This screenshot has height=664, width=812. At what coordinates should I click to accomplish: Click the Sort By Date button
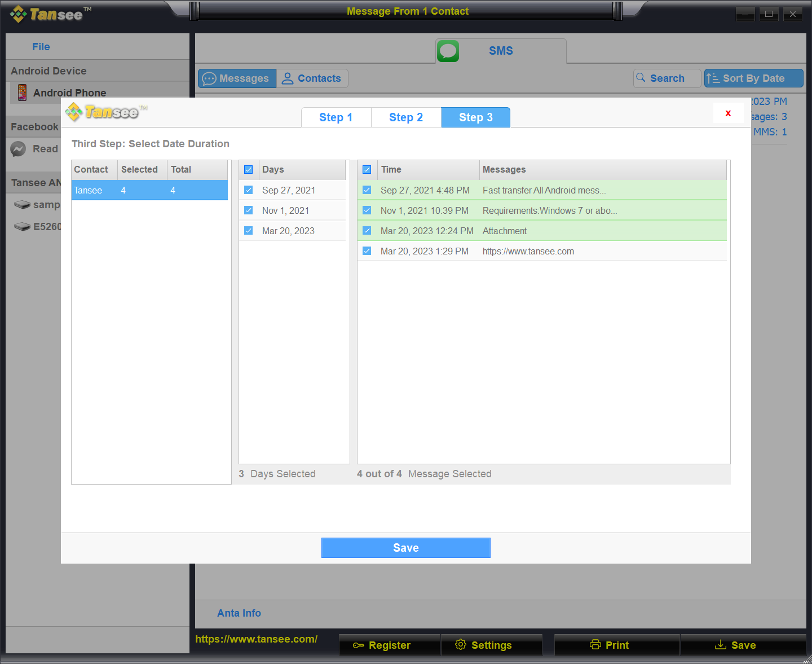coord(753,78)
